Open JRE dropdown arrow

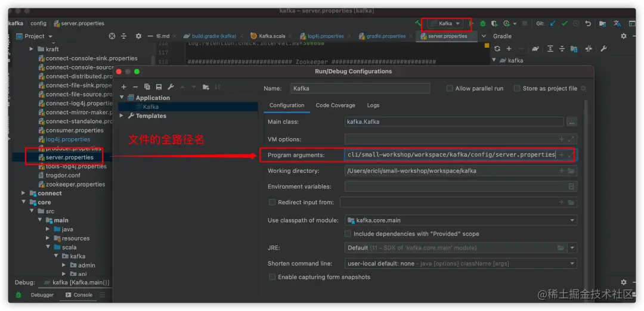click(x=572, y=248)
